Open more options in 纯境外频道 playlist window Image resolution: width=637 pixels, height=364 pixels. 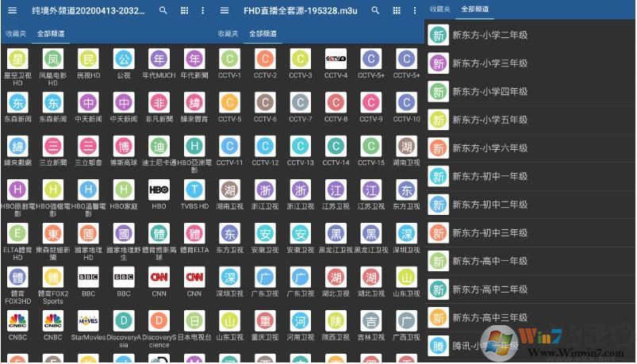point(203,10)
